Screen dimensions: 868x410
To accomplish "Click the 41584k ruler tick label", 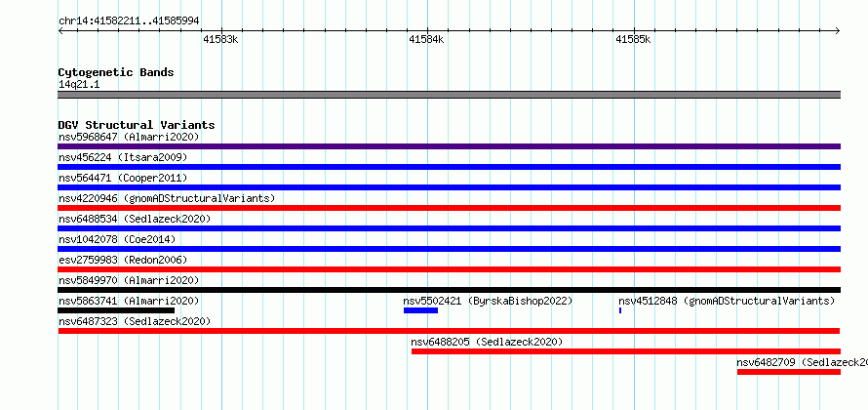I will [426, 39].
